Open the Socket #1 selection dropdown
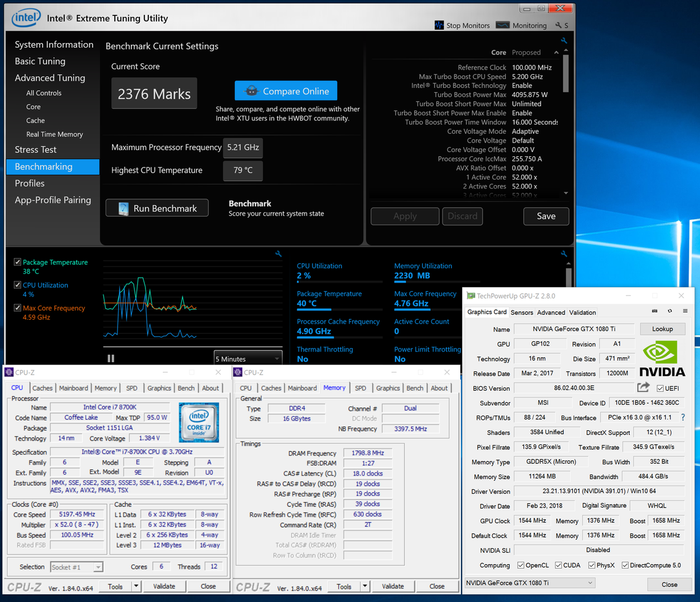Image resolution: width=700 pixels, height=602 pixels. [x=76, y=567]
